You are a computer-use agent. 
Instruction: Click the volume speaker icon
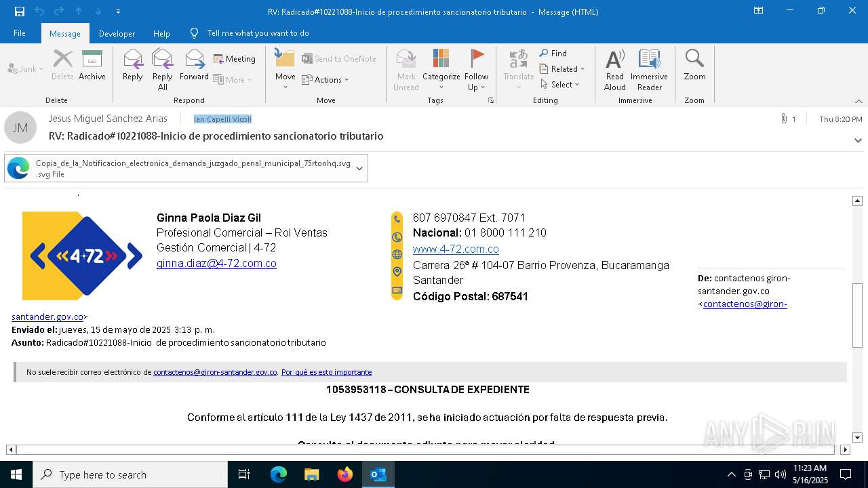[781, 474]
